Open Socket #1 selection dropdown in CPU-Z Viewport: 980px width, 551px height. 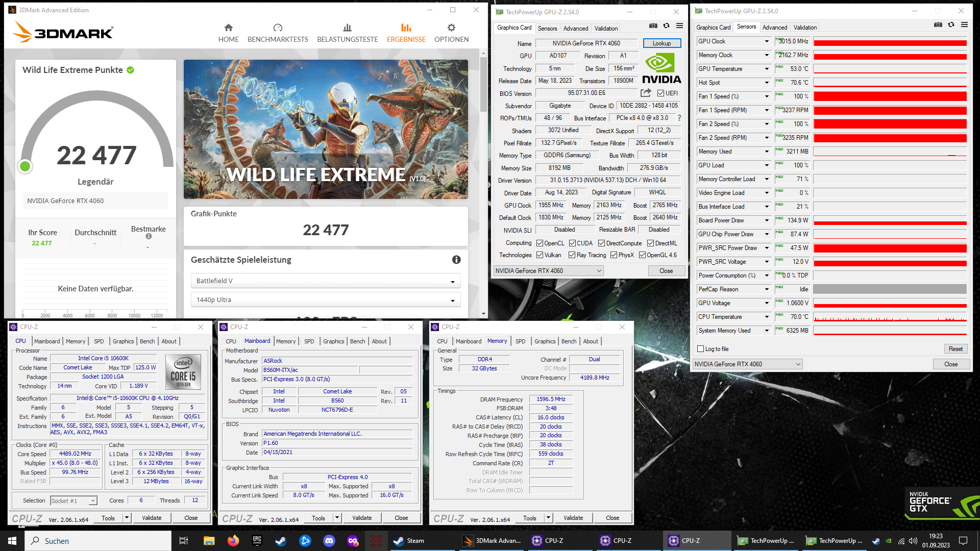coord(73,501)
